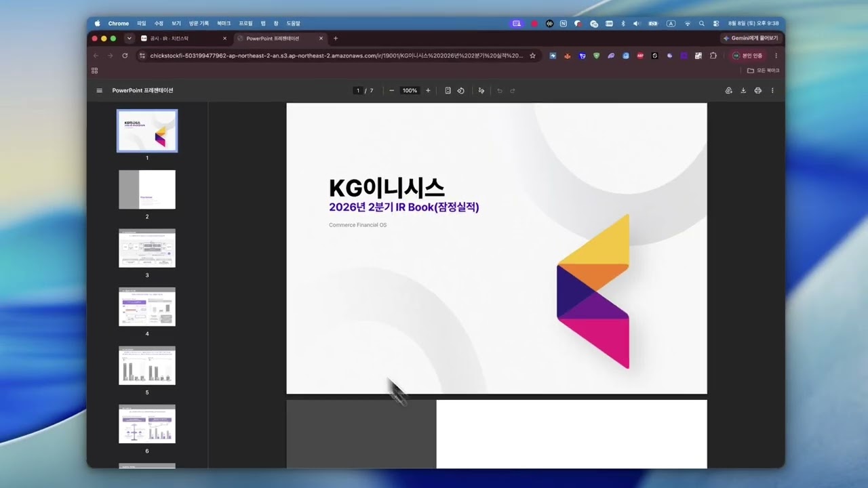Viewport: 868px width, 488px height.
Task: Click the redo arrow in PDF toolbar
Action: [x=513, y=91]
